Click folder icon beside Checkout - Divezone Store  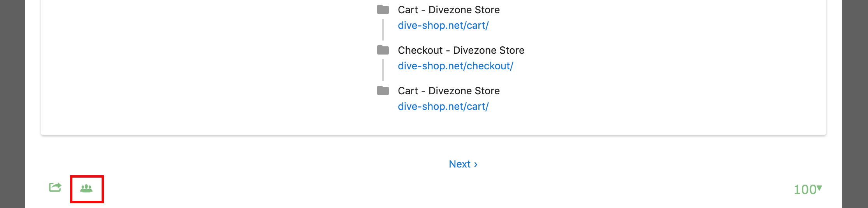coord(383,50)
